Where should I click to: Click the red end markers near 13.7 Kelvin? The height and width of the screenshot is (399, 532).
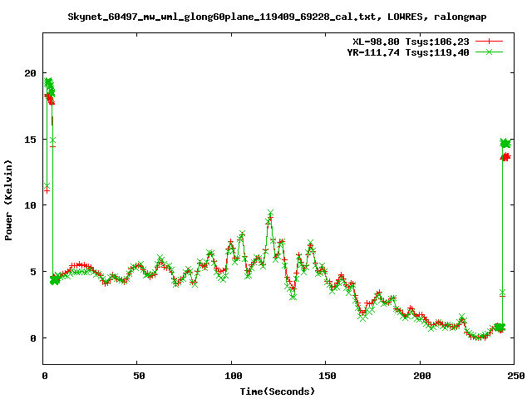505,156
